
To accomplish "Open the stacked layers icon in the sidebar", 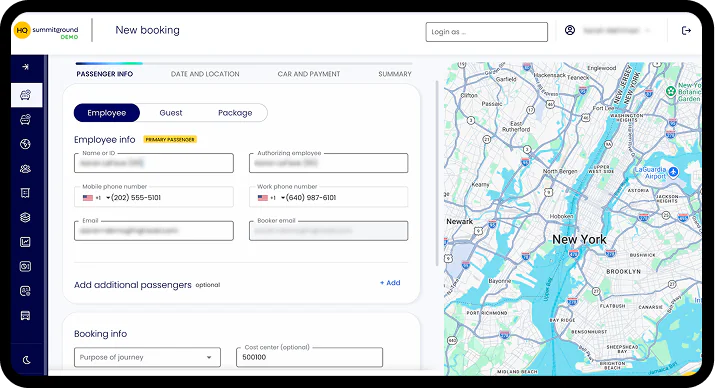I will 26,217.
